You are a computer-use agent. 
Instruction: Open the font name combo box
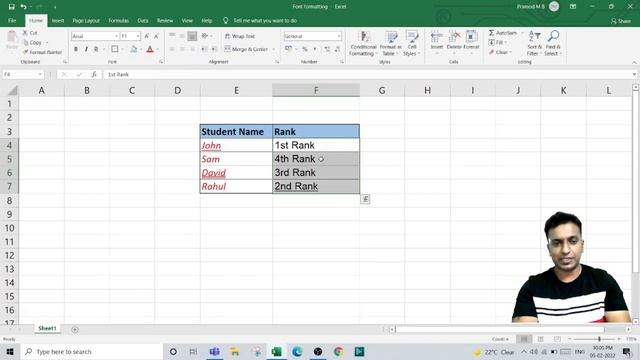(x=95, y=36)
